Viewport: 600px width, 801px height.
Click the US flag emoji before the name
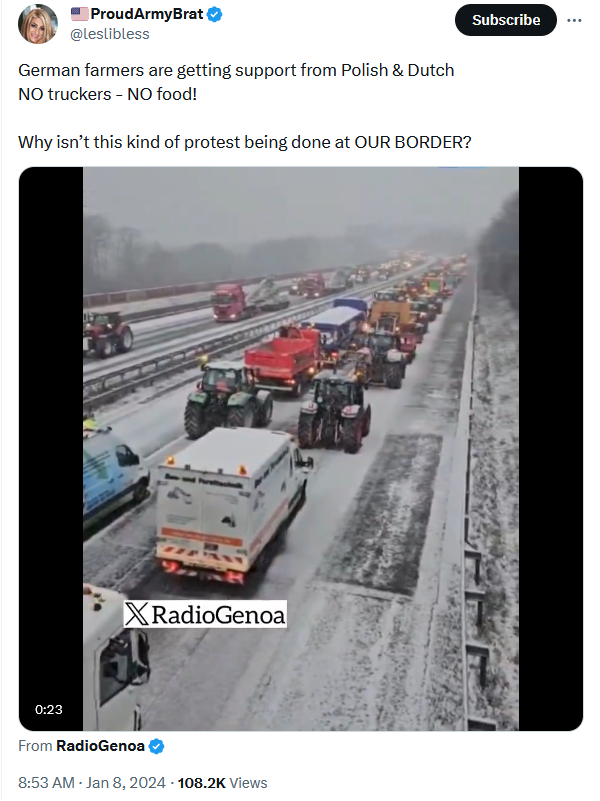point(79,14)
